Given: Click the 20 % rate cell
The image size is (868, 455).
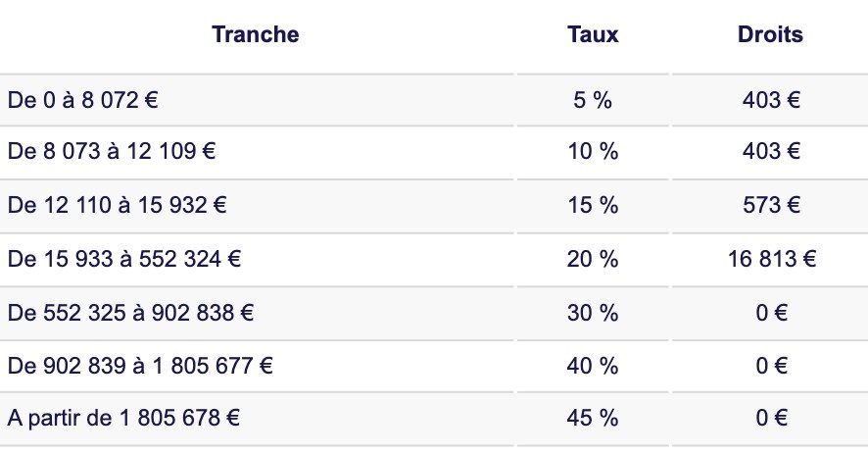Looking at the screenshot, I should coord(593,260).
